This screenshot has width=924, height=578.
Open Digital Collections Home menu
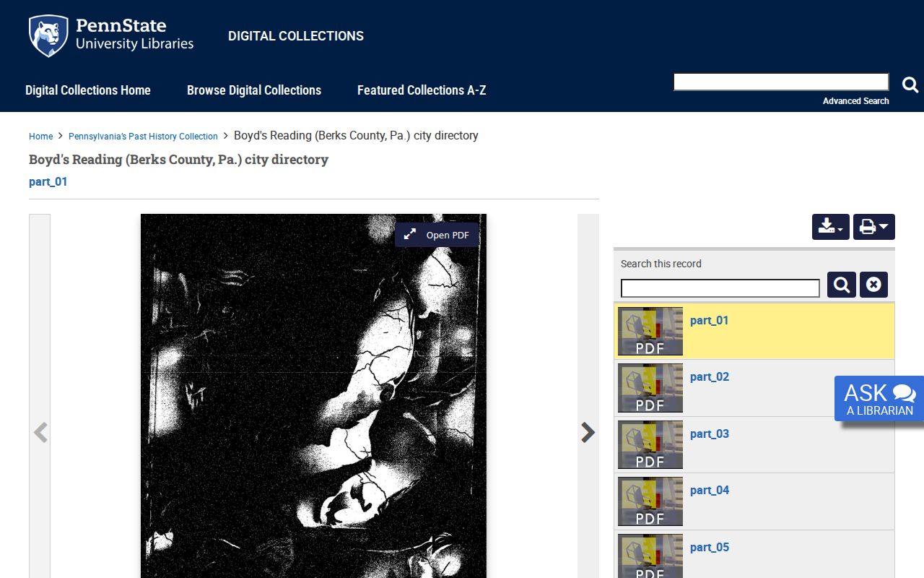pos(88,90)
